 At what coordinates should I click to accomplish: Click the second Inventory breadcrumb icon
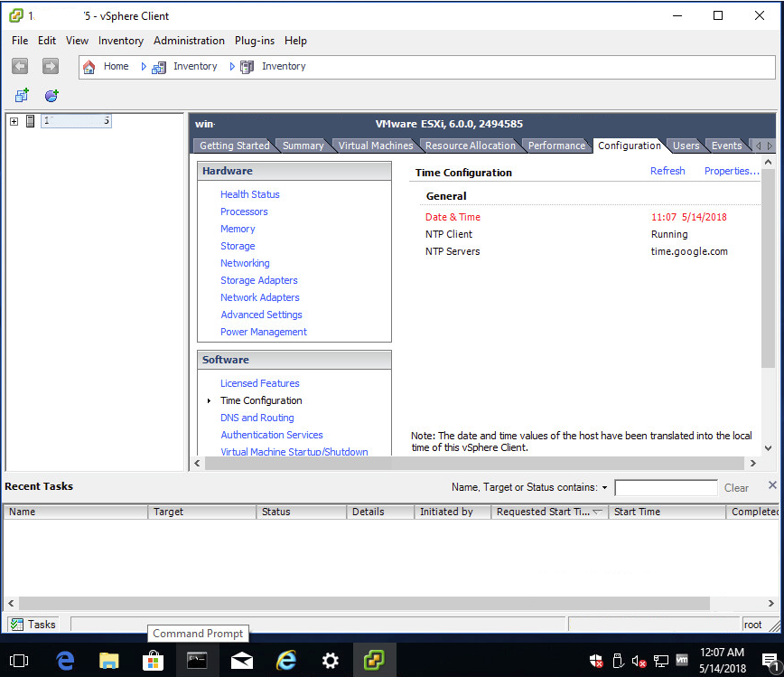pos(247,67)
